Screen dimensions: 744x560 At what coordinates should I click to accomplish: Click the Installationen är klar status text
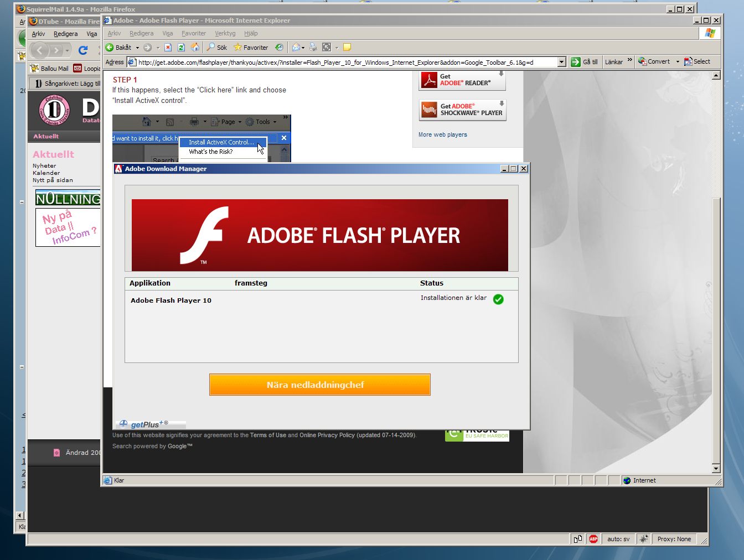[453, 298]
